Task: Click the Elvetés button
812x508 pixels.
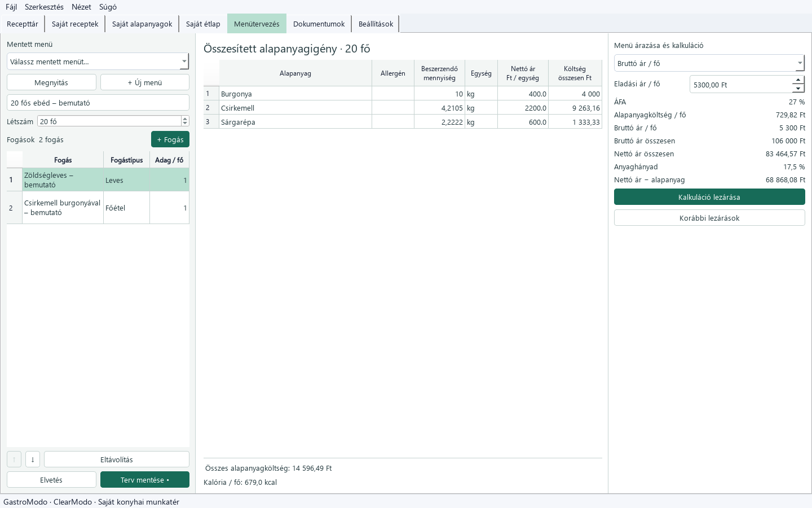Action: tap(51, 480)
